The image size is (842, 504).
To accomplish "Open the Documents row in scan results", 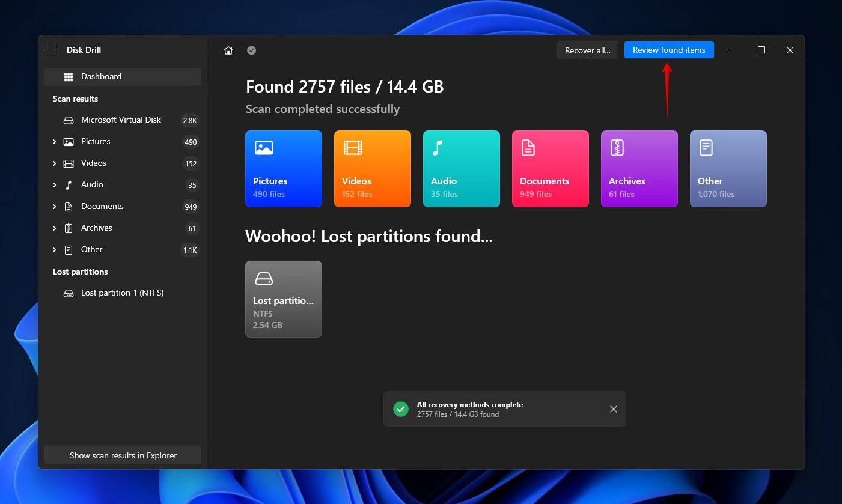I will coord(123,207).
